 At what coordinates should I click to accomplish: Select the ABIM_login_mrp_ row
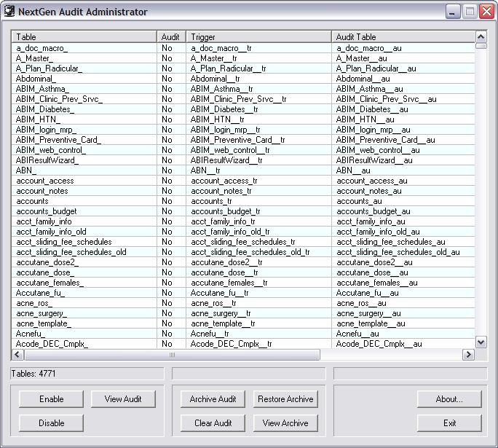point(243,130)
